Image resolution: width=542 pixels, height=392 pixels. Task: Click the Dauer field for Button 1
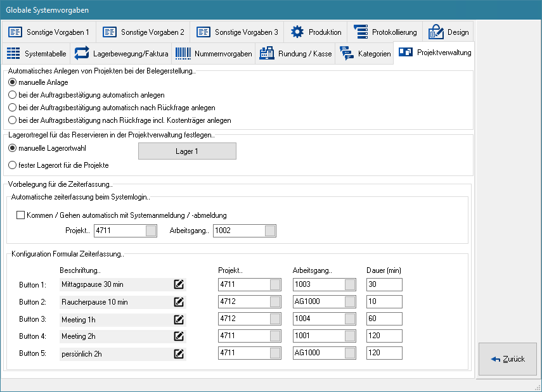(x=384, y=284)
